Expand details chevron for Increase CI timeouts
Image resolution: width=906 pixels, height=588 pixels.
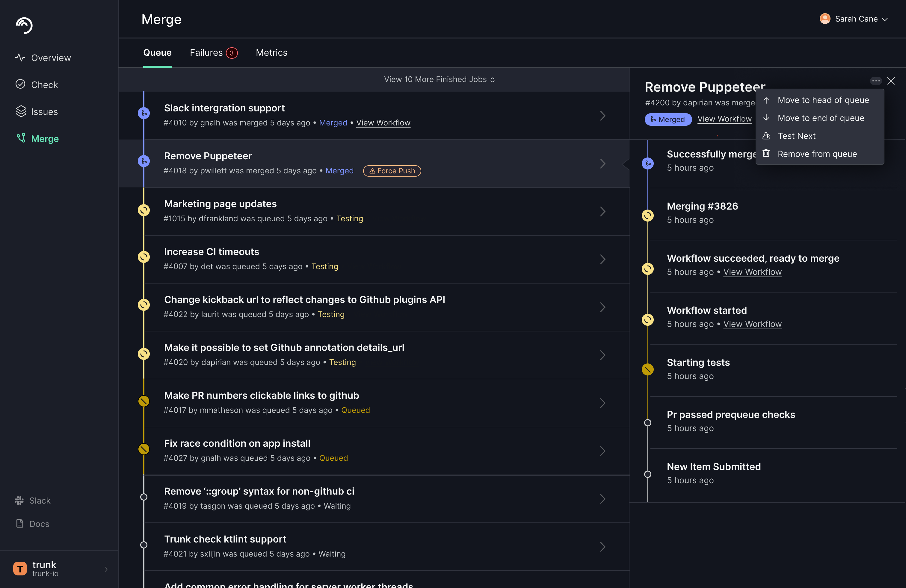pyautogui.click(x=603, y=259)
